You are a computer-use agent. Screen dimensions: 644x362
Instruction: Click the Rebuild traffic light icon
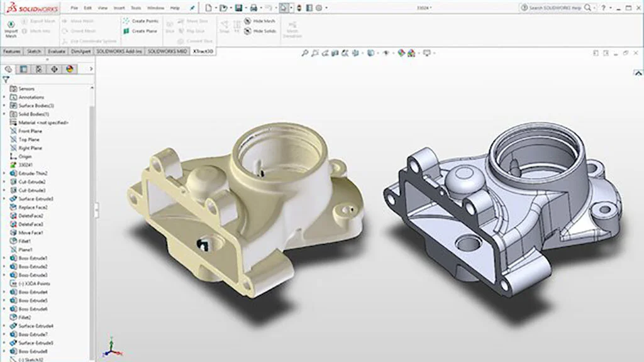pos(299,8)
